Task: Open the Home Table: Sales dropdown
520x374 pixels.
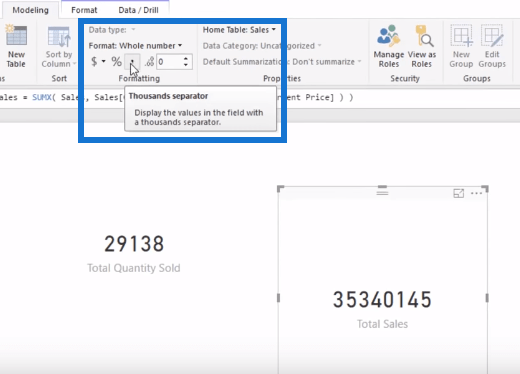Action: [x=239, y=30]
